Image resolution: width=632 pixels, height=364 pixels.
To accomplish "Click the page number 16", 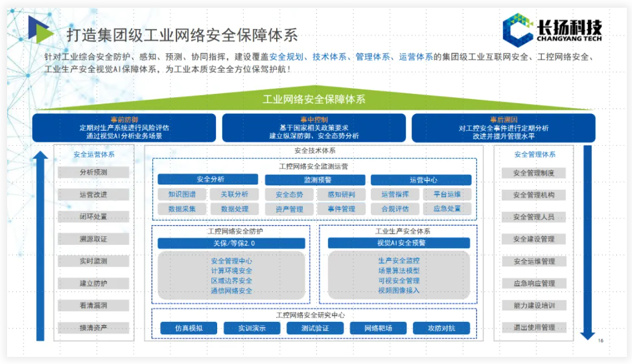I will pos(600,341).
